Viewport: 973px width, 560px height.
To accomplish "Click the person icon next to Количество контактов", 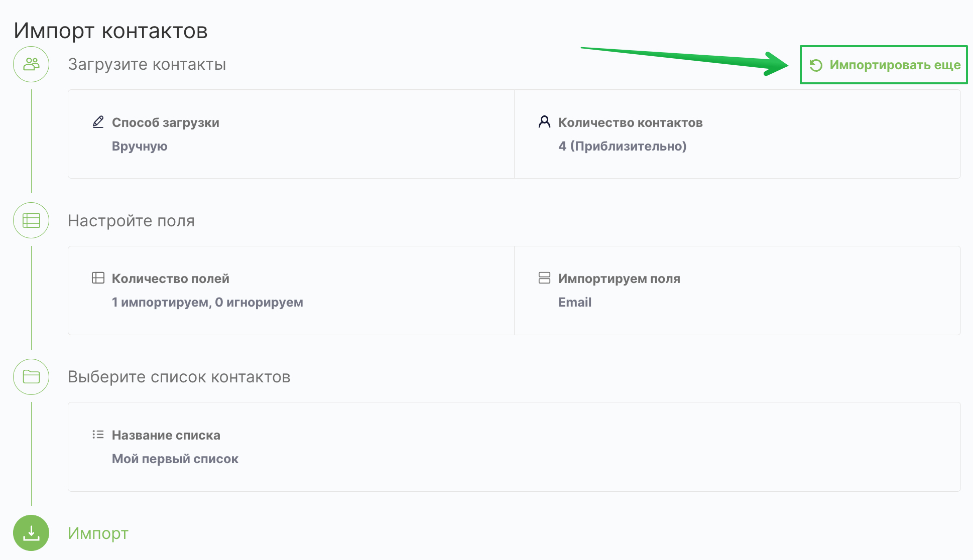I will click(544, 122).
